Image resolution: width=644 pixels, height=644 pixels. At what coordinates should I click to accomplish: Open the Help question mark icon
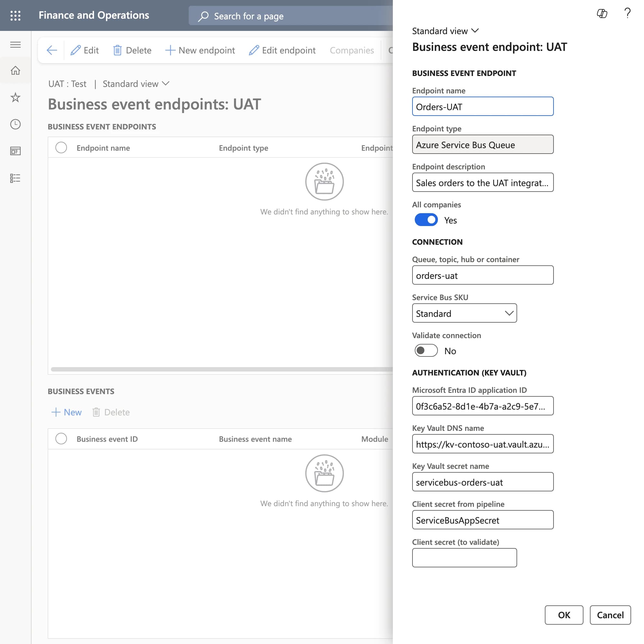pyautogui.click(x=627, y=13)
